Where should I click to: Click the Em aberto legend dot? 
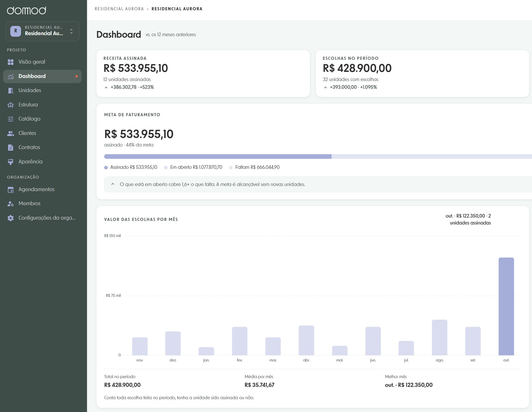(166, 167)
